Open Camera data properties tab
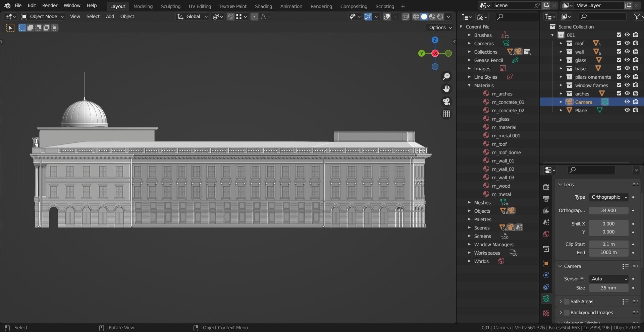 point(546,298)
